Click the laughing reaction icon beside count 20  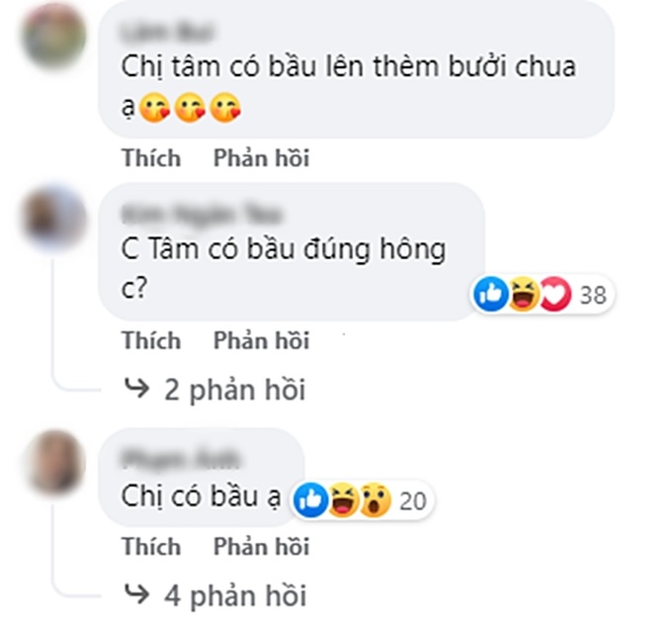point(344,499)
